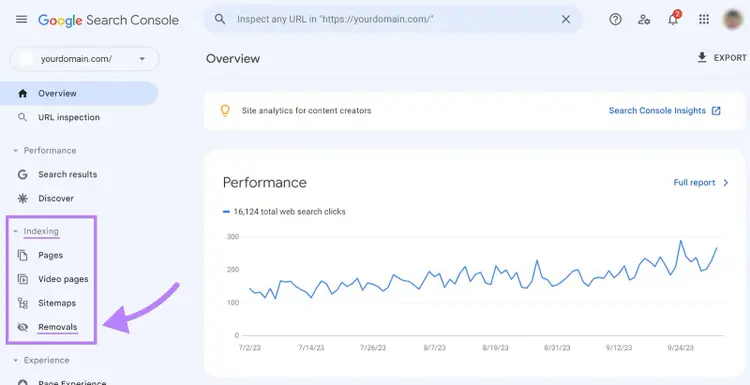
Task: Click the total web search clicks legend
Action: 285,212
